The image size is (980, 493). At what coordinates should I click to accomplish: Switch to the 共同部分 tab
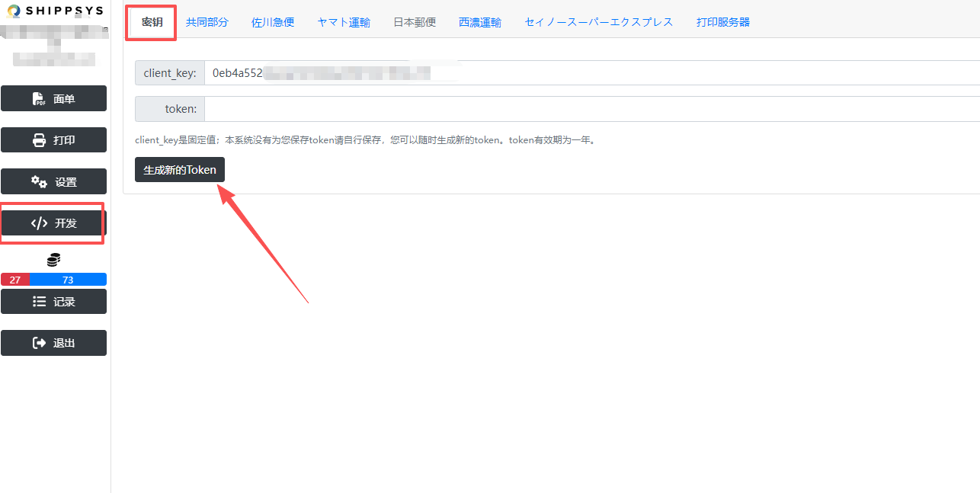[x=207, y=22]
